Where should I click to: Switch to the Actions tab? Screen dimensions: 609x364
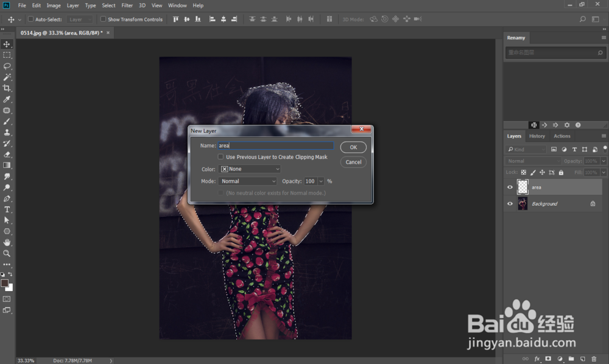562,136
